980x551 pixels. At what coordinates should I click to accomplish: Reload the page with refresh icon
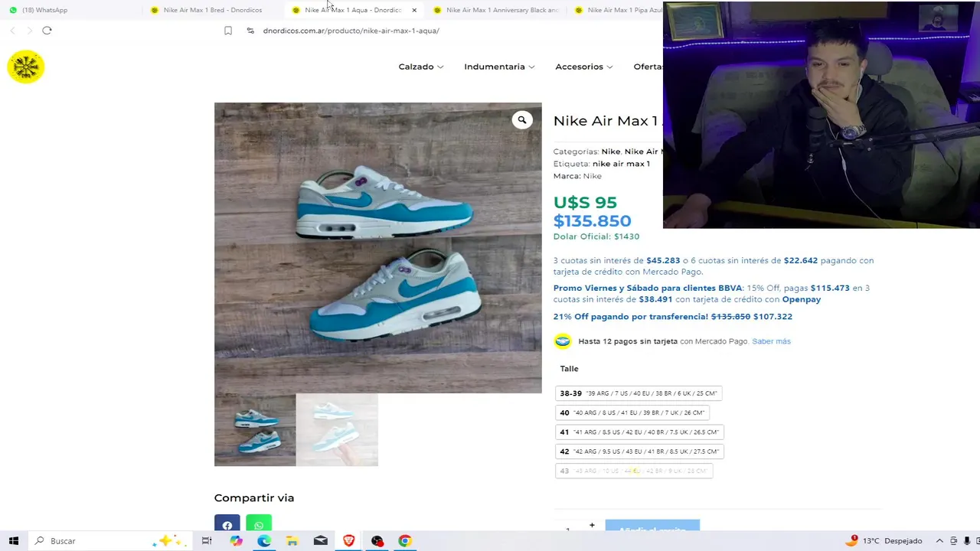click(x=47, y=31)
